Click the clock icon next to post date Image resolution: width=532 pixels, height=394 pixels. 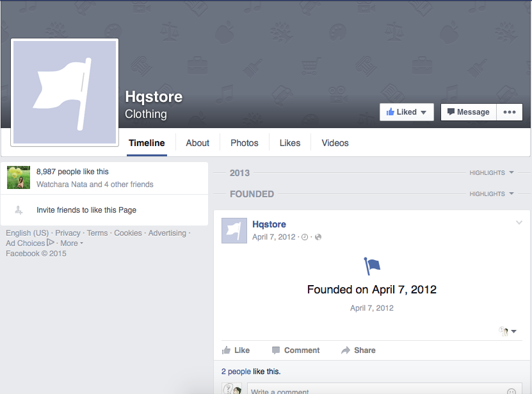[x=305, y=237]
